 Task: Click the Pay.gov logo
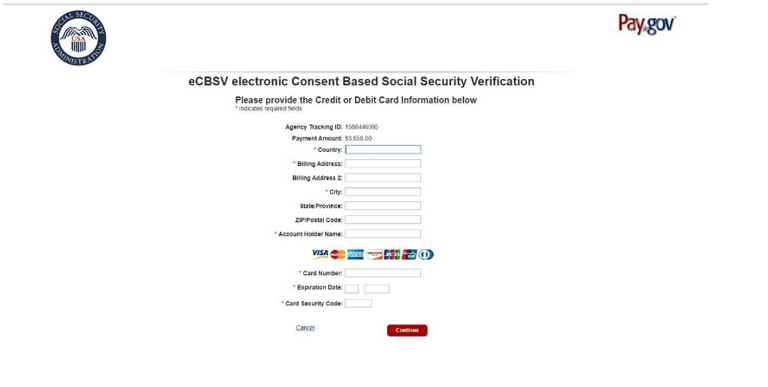pos(647,24)
